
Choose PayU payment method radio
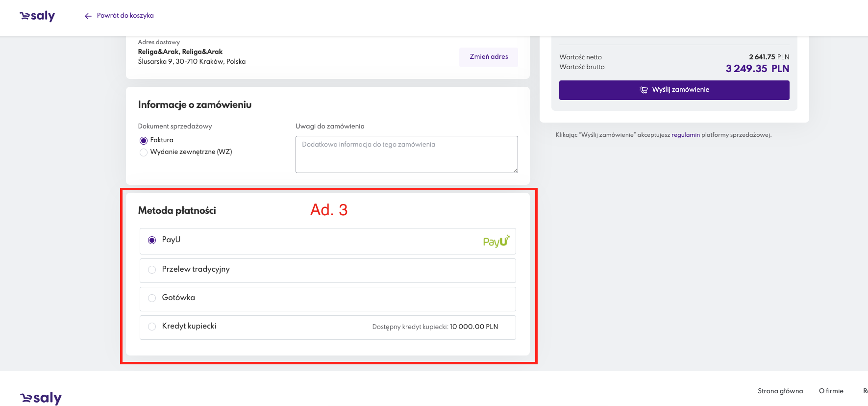152,240
